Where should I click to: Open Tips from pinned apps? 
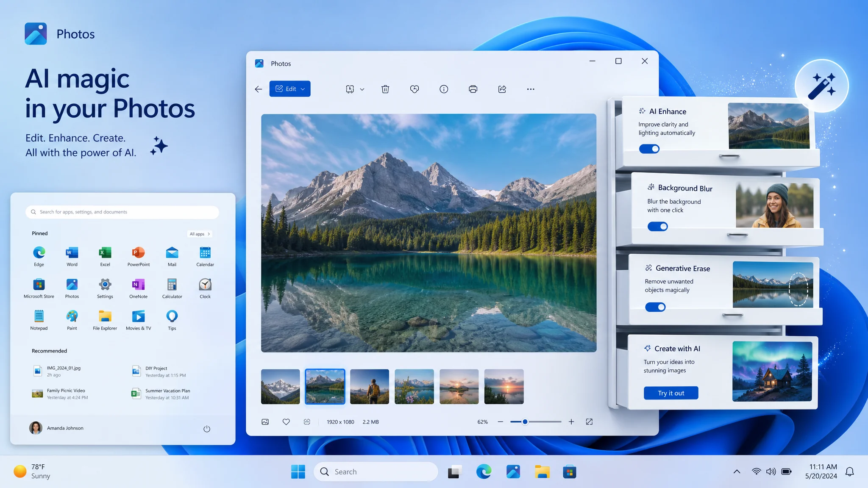pos(172,320)
